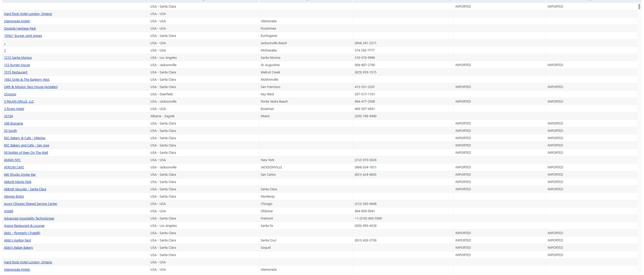Open Accor Chicago Shared Service Center link
644x275 pixels.
coord(31,203)
